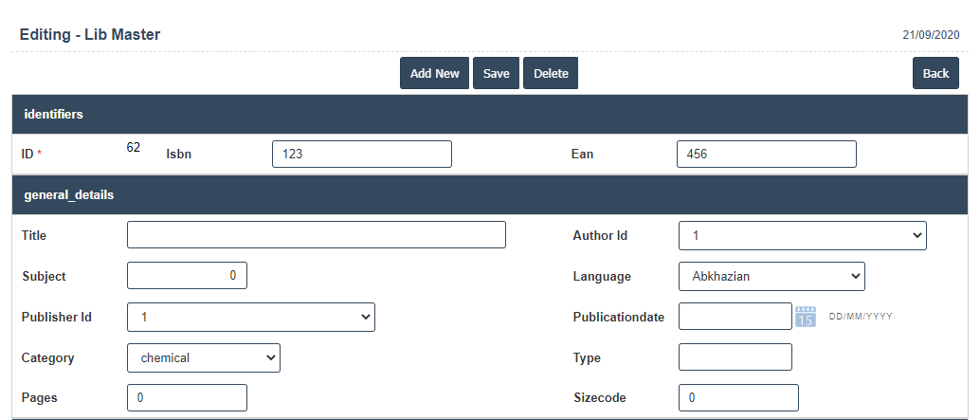The height and width of the screenshot is (420, 980).
Task: Open the Category dropdown showing chemical
Action: tap(203, 357)
